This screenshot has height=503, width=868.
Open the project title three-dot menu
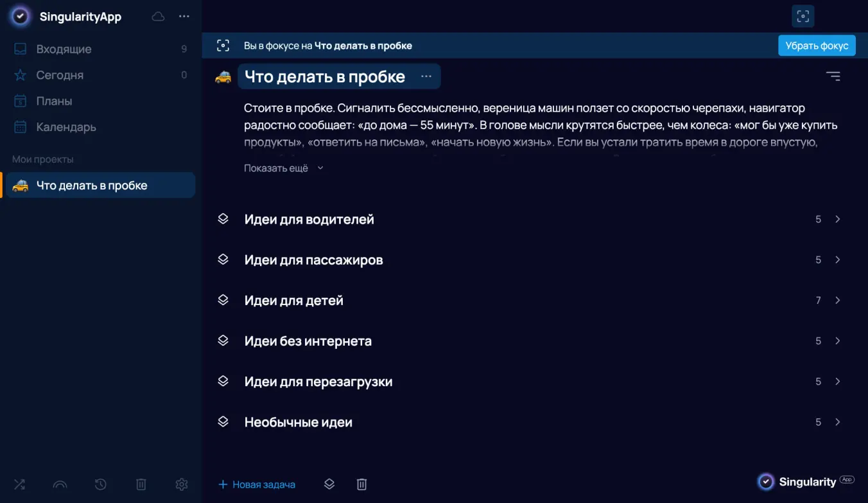pos(426,76)
